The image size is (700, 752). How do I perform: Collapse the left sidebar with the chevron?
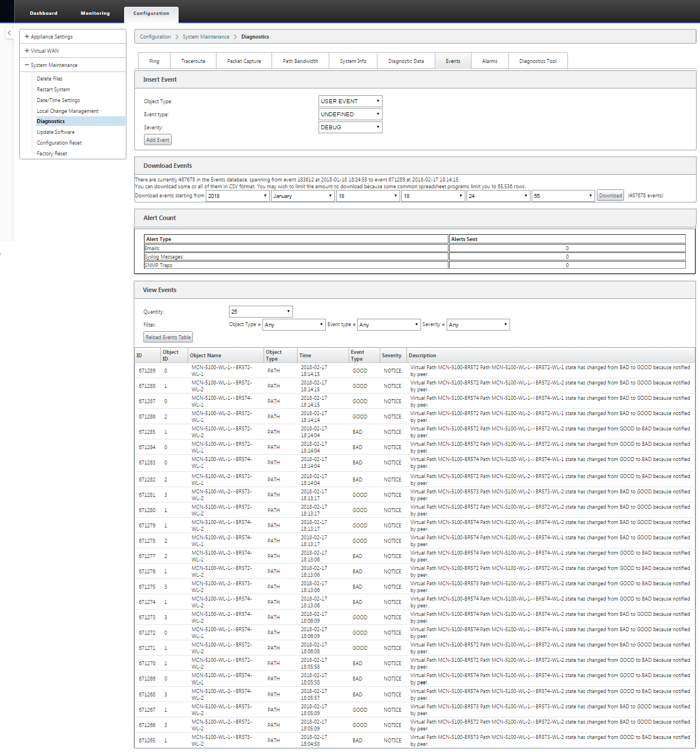(x=9, y=33)
